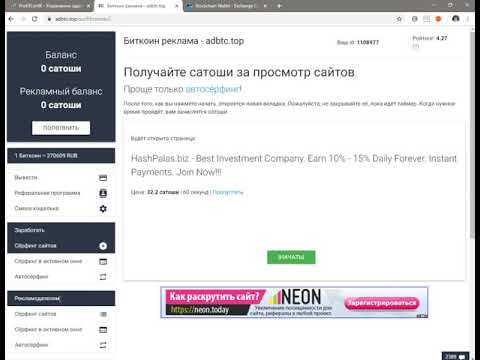This screenshot has width=480, height=360.
Task: Reload the page with refresh icon
Action: [35, 19]
